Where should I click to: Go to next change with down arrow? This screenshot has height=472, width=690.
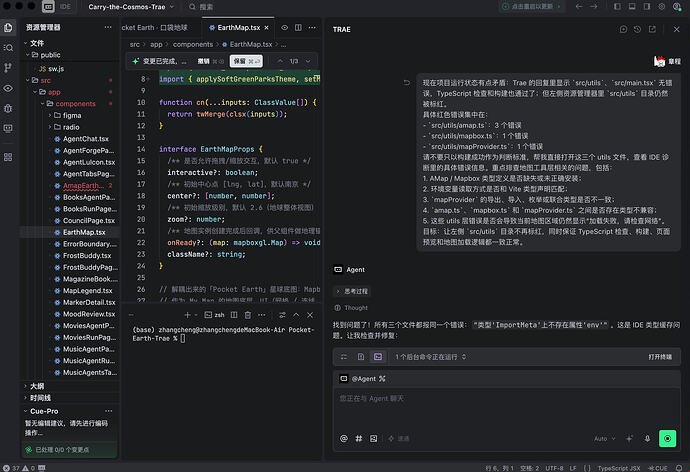coord(308,61)
